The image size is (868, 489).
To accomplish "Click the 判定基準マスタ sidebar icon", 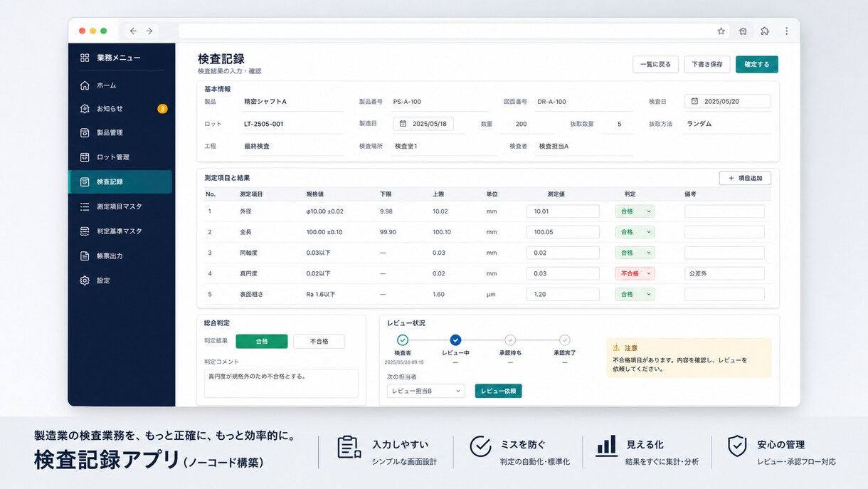I will [85, 231].
